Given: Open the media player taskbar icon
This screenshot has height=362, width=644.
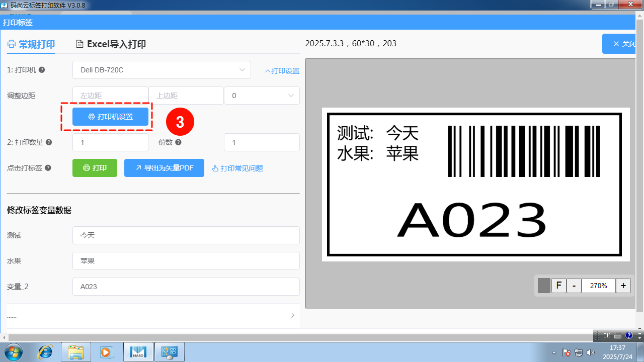Looking at the screenshot, I should (107, 352).
